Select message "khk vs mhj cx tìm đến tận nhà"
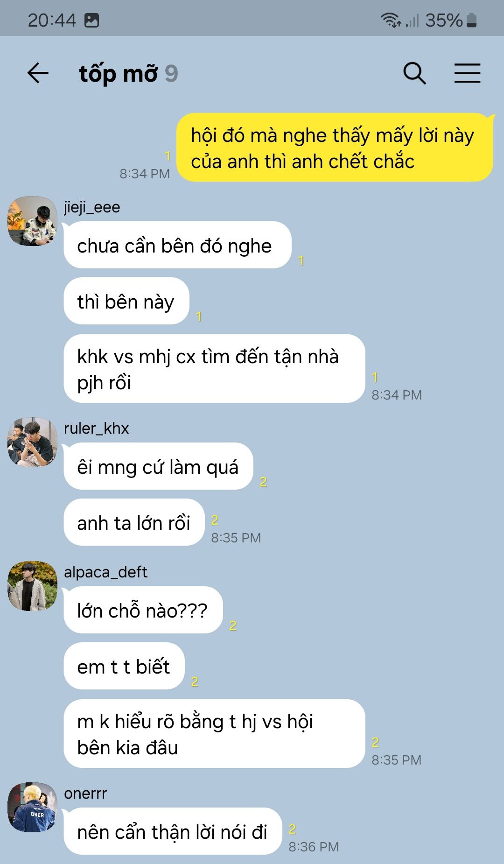504x864 pixels. (214, 369)
